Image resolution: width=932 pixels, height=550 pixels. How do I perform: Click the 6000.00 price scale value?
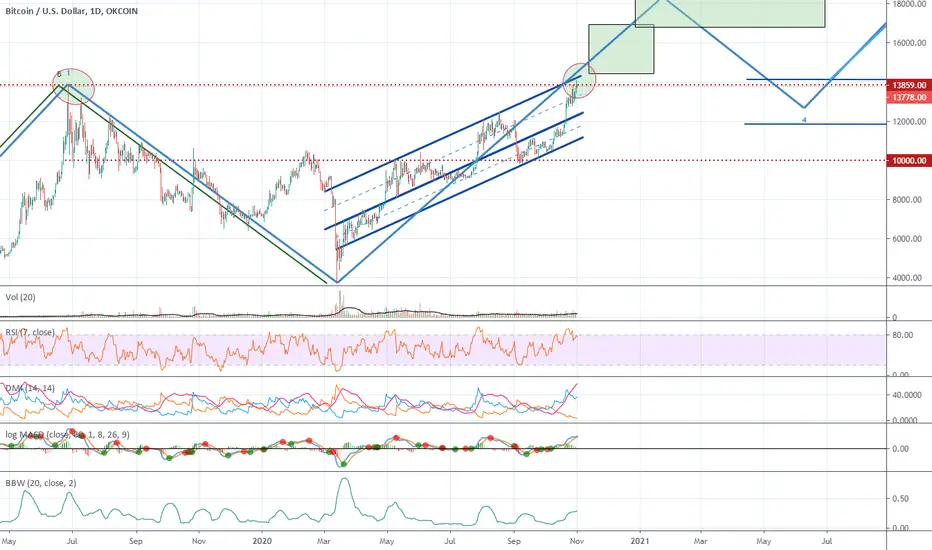click(906, 239)
